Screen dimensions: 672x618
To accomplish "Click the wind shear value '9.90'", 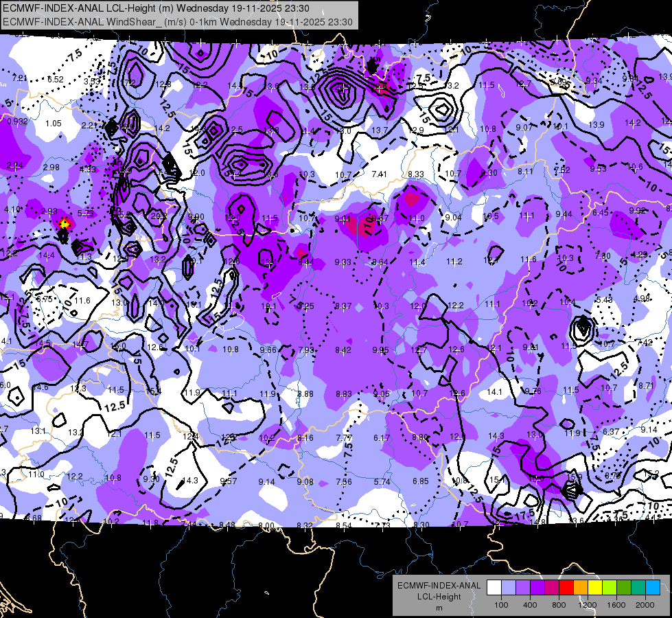I will (196, 218).
